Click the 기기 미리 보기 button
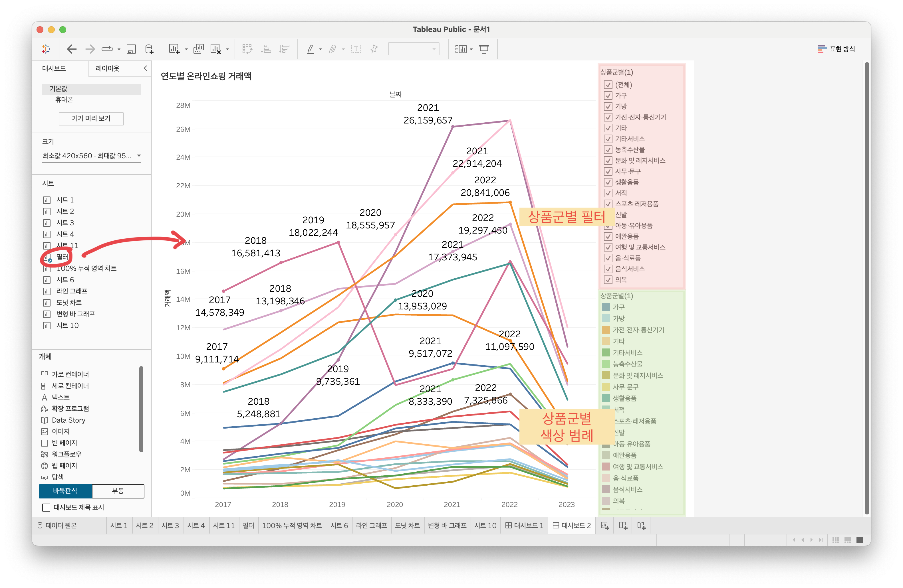 tap(91, 118)
